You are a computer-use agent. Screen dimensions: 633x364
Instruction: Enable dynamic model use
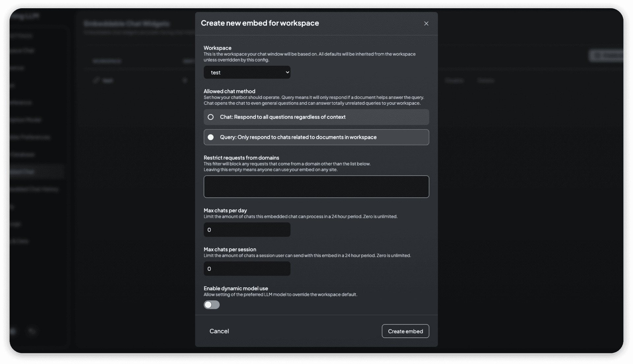pos(212,305)
